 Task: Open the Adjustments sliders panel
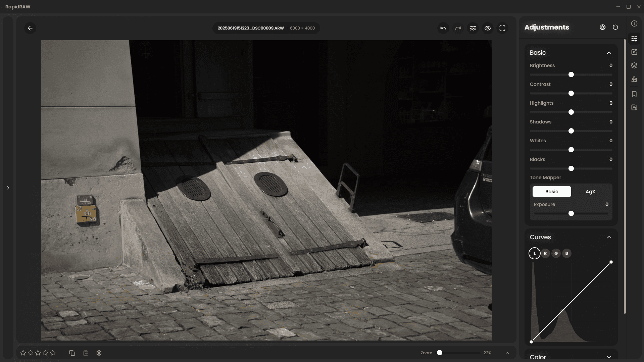pyautogui.click(x=634, y=39)
